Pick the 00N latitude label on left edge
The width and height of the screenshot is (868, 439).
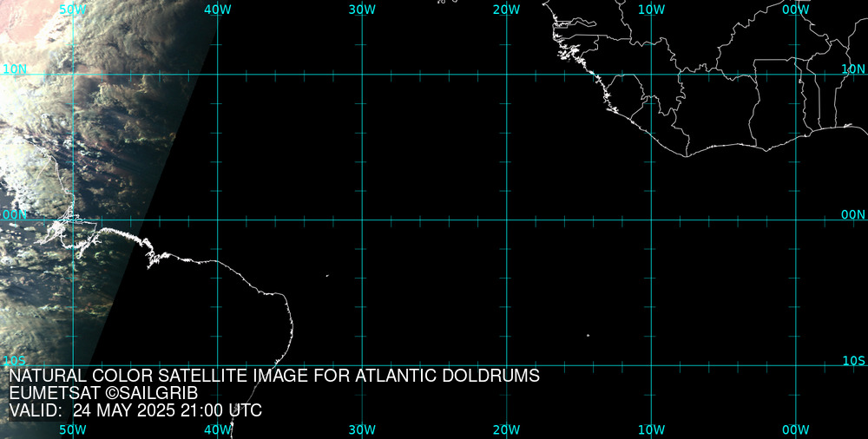[x=15, y=215]
